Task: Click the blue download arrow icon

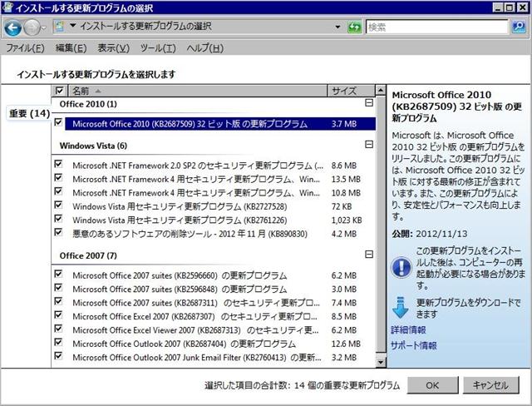Action: coord(401,307)
